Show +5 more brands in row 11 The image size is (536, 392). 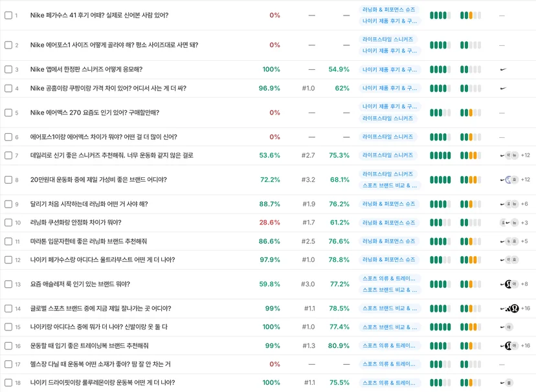point(524,241)
